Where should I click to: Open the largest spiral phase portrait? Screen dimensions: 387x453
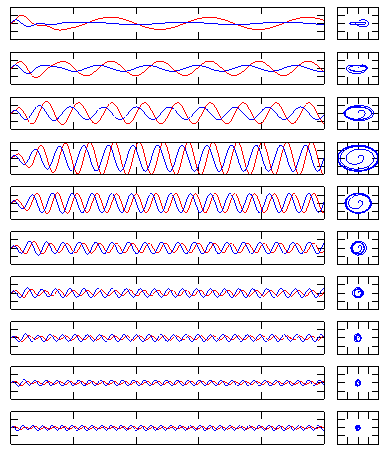click(x=358, y=158)
